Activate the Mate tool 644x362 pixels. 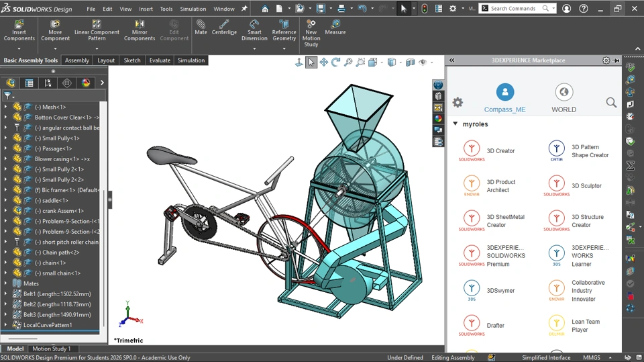point(201,27)
